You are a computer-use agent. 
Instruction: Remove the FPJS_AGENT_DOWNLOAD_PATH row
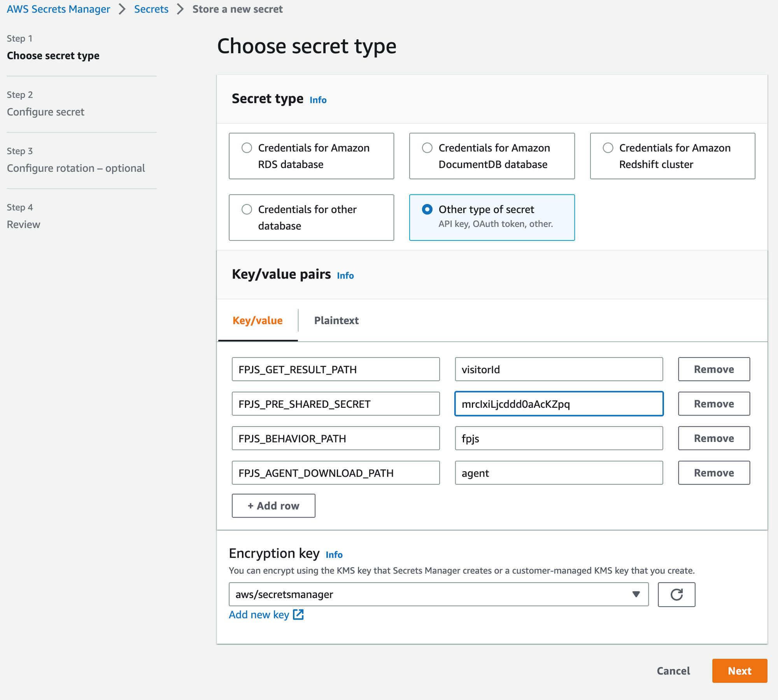click(713, 472)
